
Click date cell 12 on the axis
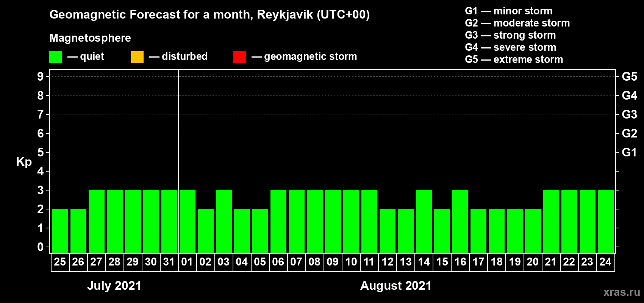point(387,262)
